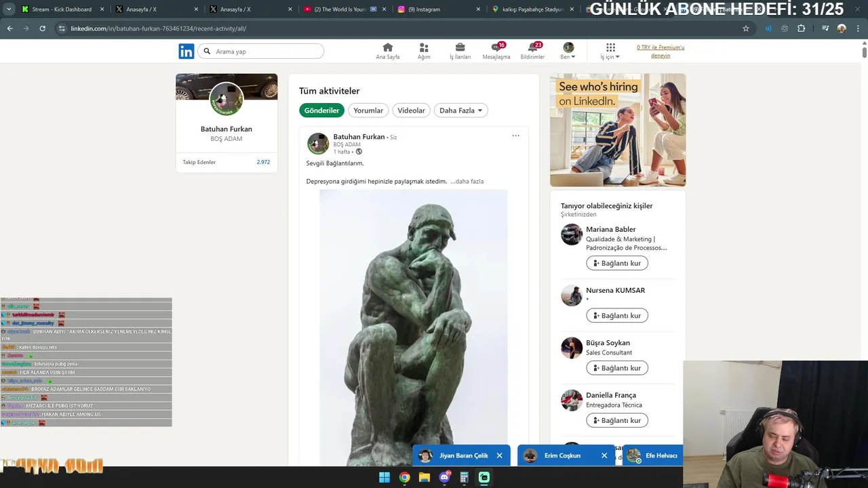Open the Windows Start menu
868x488 pixels.
coord(384,477)
